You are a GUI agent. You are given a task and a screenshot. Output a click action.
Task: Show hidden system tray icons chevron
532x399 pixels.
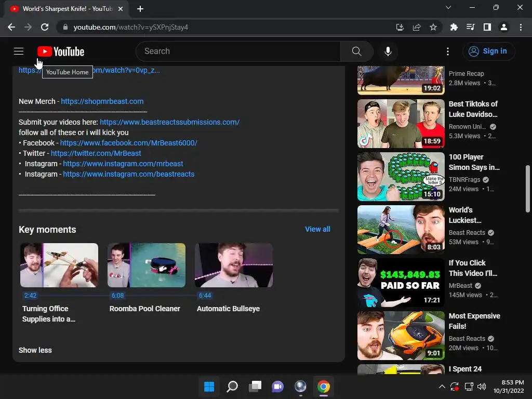[442, 387]
